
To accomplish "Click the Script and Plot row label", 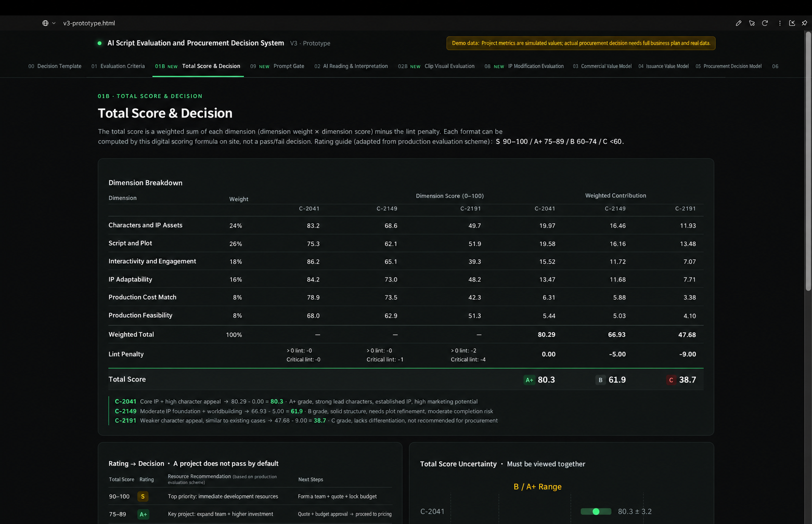I will click(x=130, y=243).
